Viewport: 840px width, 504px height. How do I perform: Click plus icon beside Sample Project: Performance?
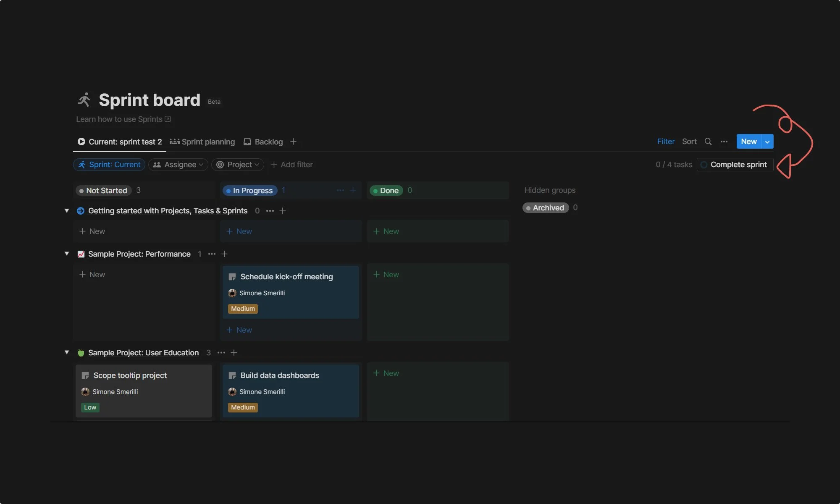[224, 254]
